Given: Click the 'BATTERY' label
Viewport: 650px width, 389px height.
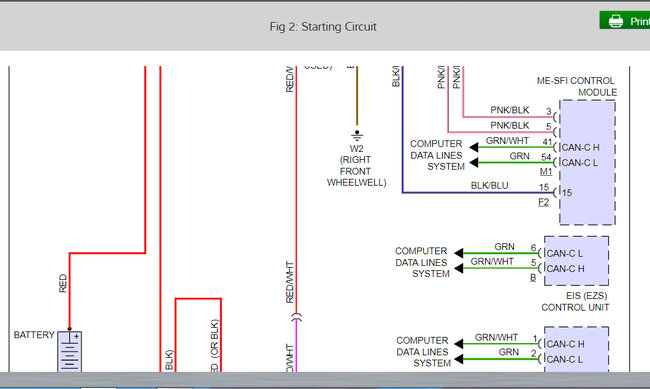Looking at the screenshot, I should [34, 335].
